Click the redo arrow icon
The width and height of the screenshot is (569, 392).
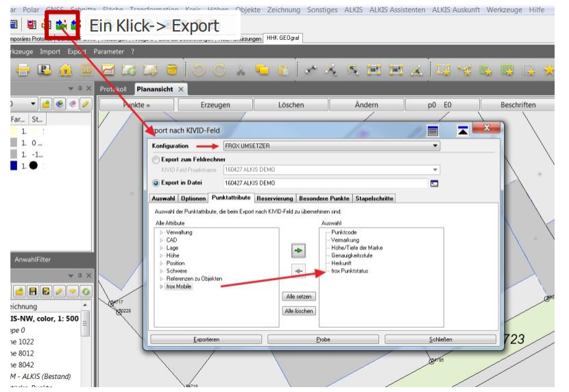coord(219,69)
